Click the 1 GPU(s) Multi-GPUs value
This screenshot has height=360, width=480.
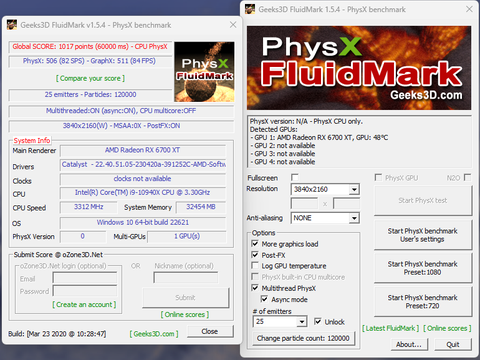[187, 236]
